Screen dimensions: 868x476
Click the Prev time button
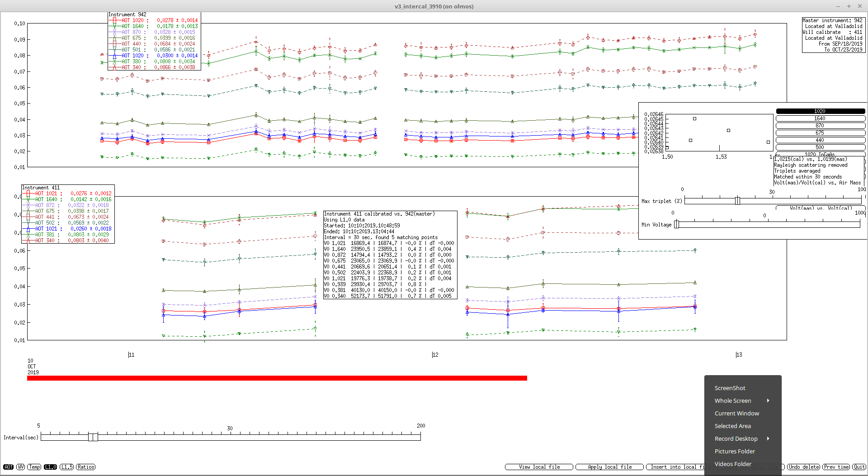tap(836, 467)
